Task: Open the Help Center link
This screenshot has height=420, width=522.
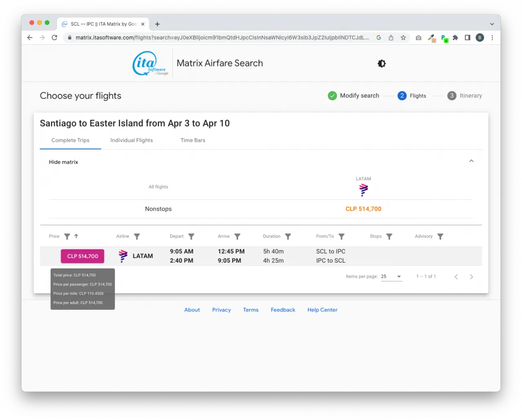Action: point(322,310)
